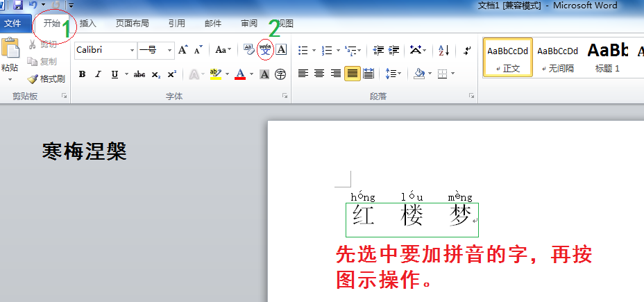
Task: Toggle Superscript formatting
Action: tap(171, 74)
